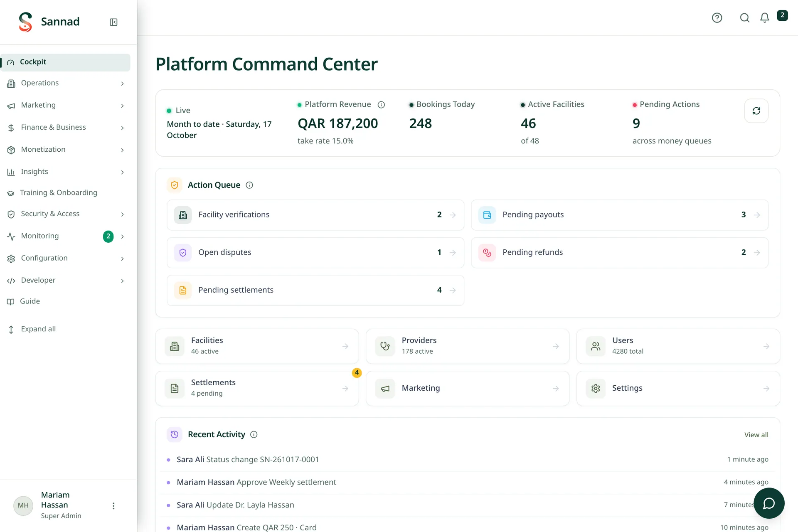Open the chat support bubble
This screenshot has height=532, width=798.
(769, 503)
